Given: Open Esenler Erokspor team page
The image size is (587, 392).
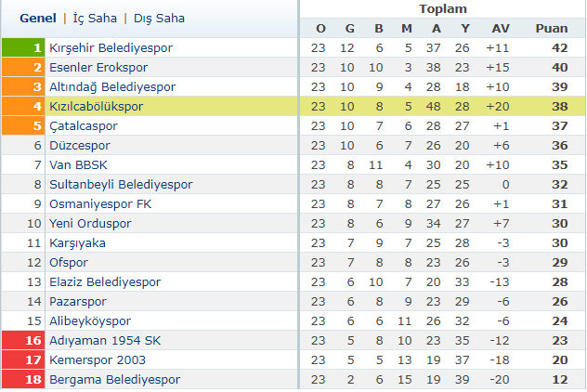Looking at the screenshot, I should point(98,67).
